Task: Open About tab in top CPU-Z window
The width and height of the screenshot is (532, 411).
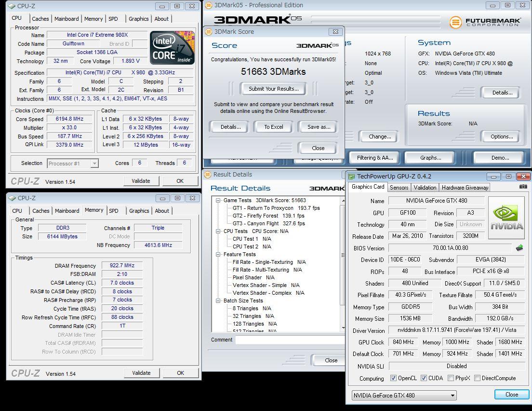Action: 161,19
